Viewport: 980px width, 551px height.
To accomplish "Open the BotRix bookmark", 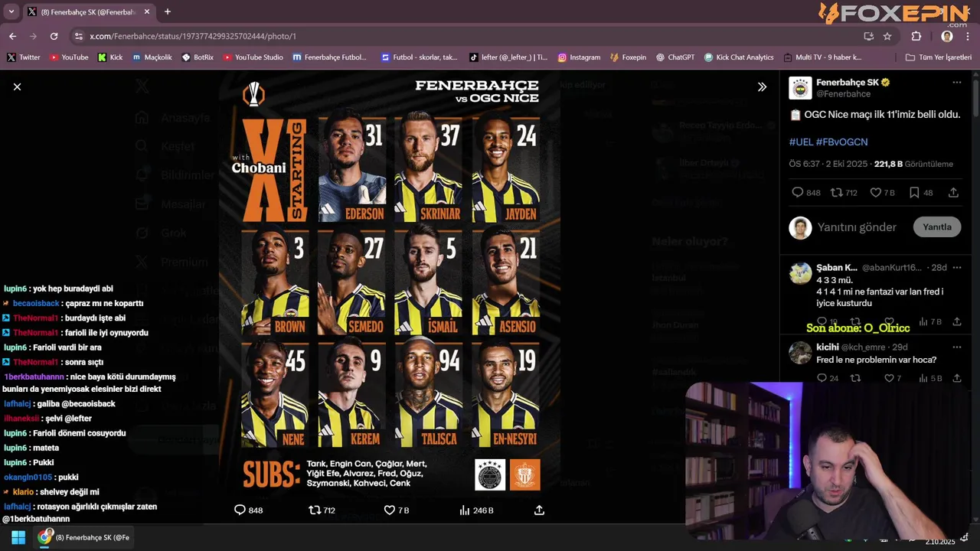I will (x=198, y=57).
